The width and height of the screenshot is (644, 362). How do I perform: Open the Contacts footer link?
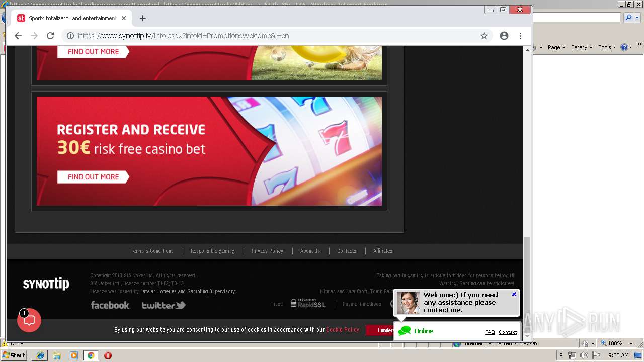[347, 251]
